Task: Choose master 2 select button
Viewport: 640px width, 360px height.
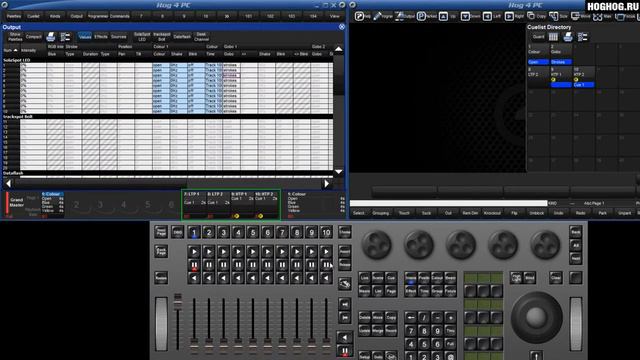Action: [209, 233]
